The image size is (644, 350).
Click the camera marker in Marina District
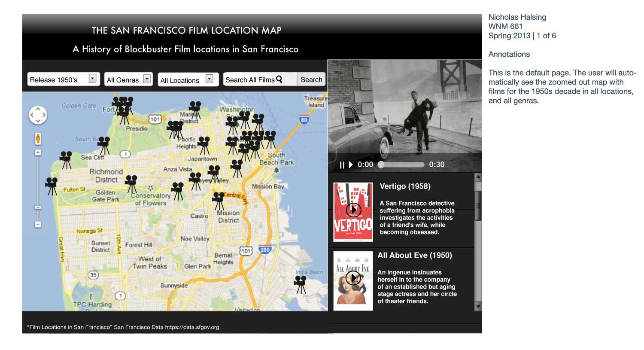coord(195,110)
